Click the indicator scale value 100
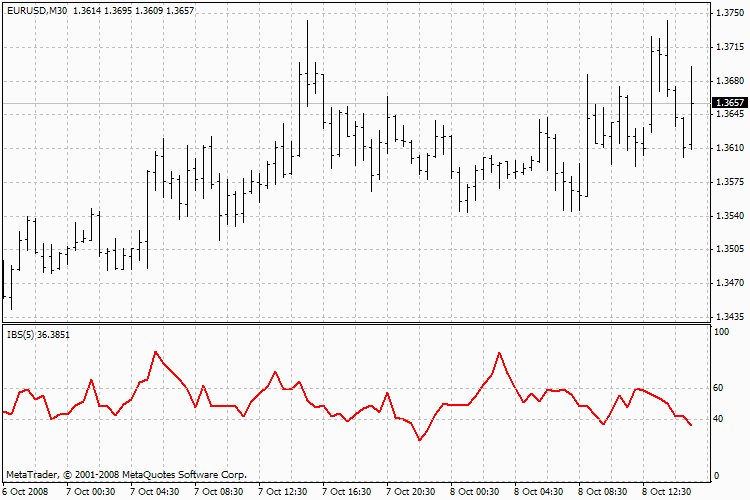 [x=721, y=332]
